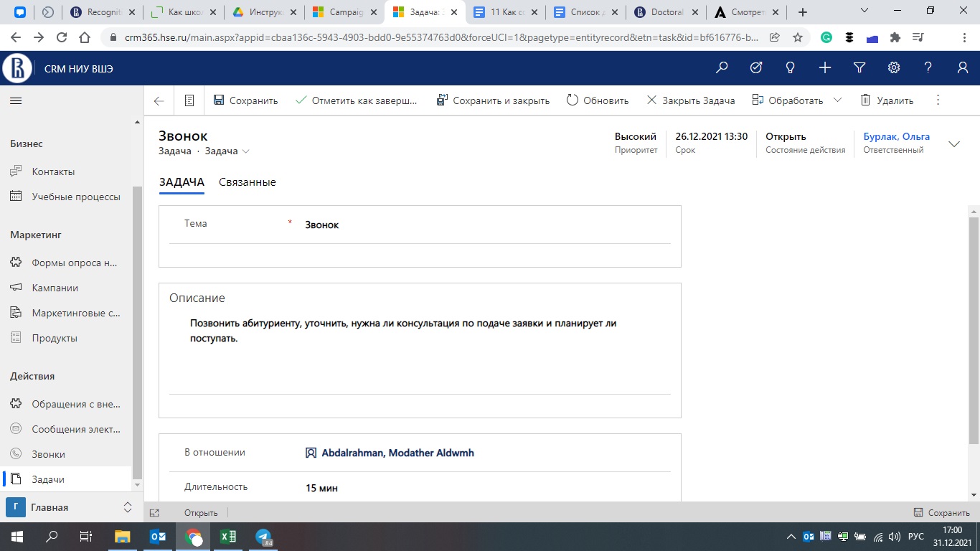Bookmark the page with the star icon
Screen dimensions: 980x551
(797, 37)
